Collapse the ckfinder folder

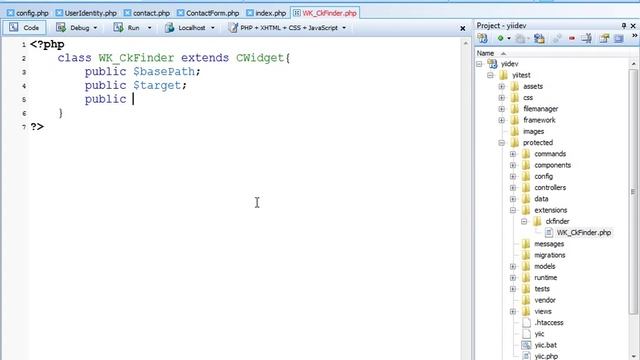(524, 221)
